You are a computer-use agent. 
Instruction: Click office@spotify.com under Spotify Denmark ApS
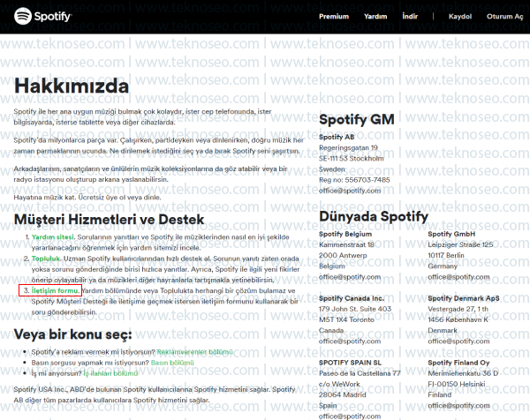458,341
